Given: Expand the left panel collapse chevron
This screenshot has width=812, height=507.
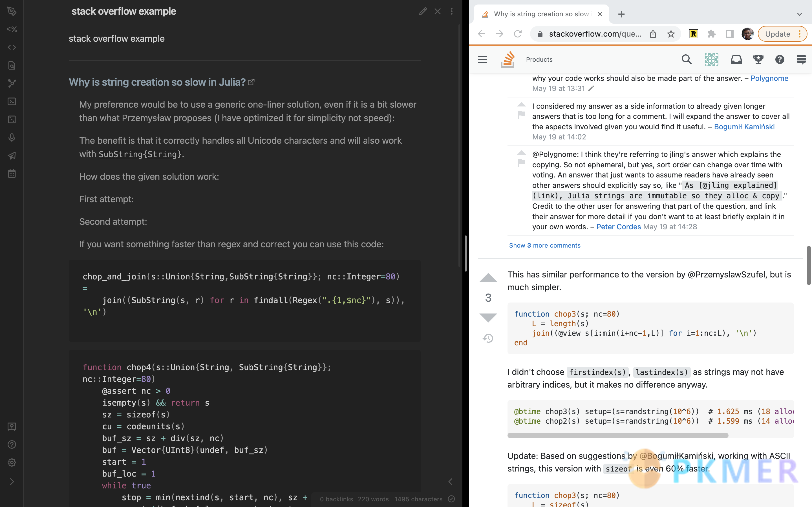Looking at the screenshot, I should [12, 482].
